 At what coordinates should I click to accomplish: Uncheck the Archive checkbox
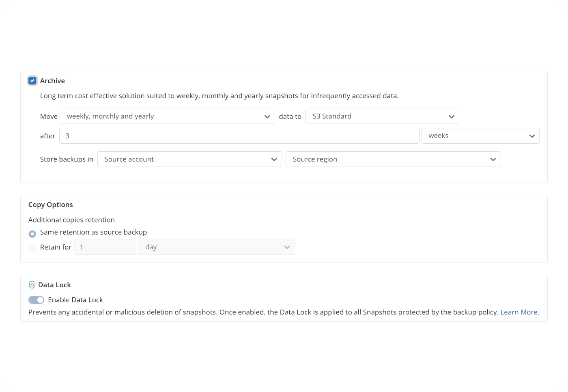[x=32, y=81]
